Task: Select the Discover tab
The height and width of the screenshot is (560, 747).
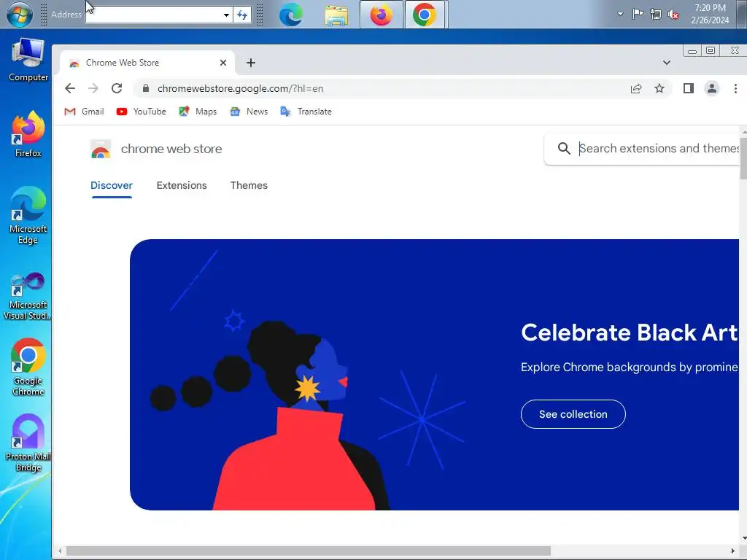Action: [112, 185]
